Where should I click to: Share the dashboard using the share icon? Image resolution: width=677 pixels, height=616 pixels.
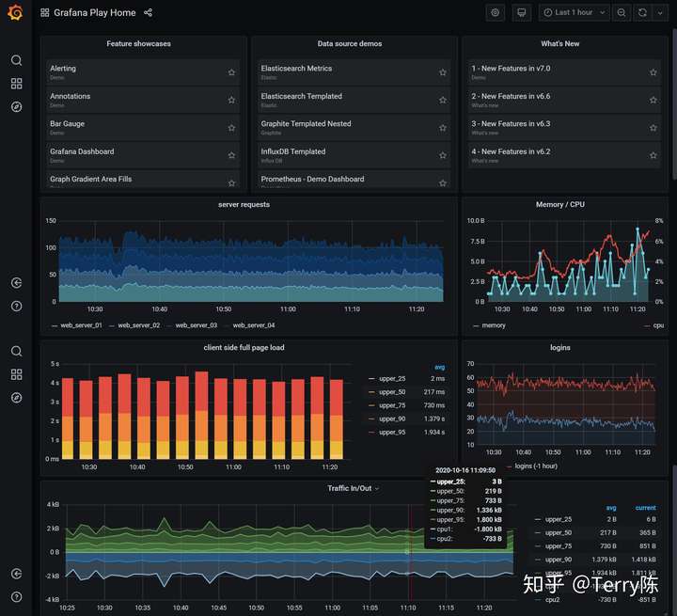149,12
